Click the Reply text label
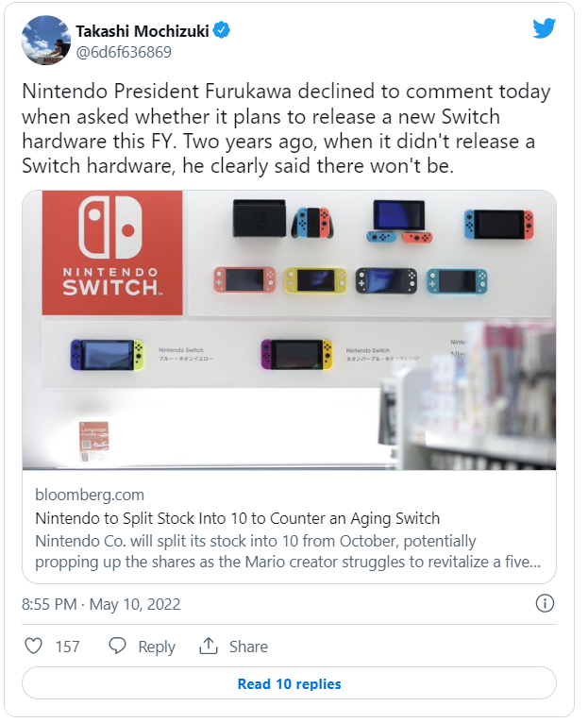588x723 pixels. (x=157, y=647)
